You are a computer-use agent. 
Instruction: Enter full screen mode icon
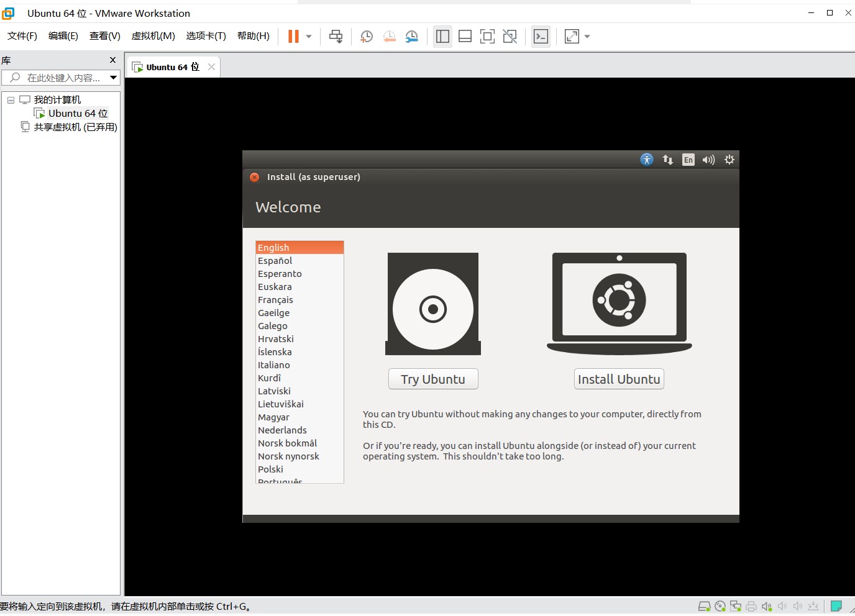[487, 37]
